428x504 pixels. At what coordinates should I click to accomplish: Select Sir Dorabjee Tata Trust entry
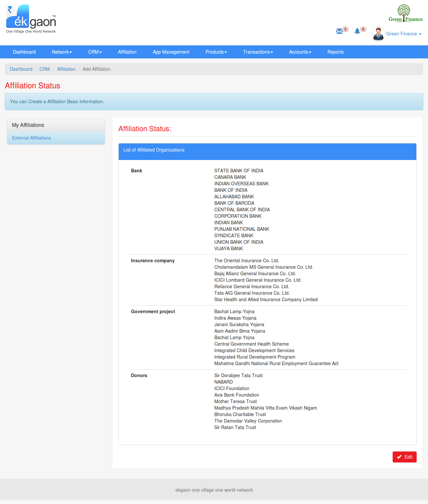[238, 375]
